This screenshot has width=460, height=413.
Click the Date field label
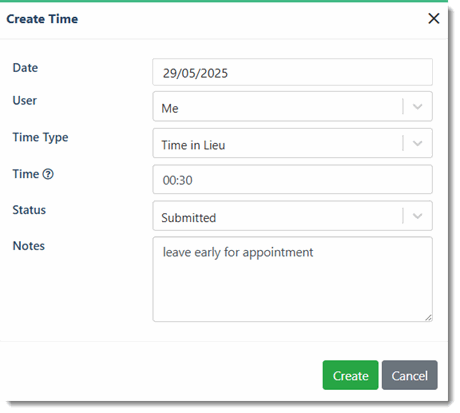[25, 68]
